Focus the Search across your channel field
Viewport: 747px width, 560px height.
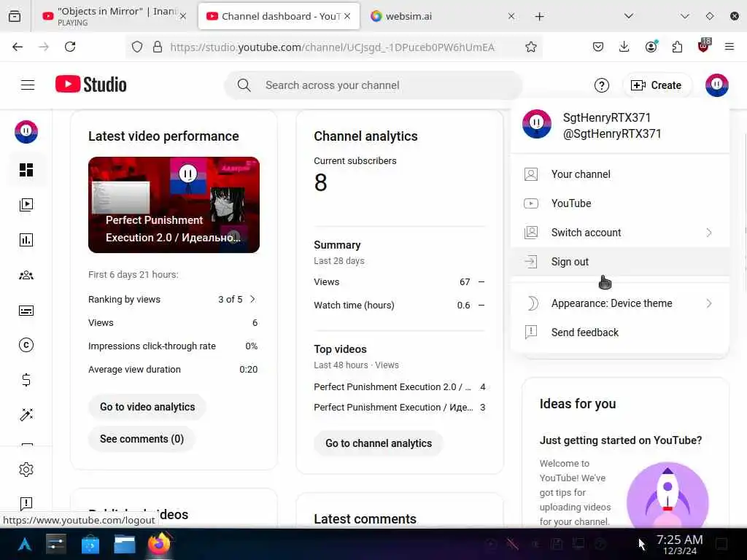(373, 85)
